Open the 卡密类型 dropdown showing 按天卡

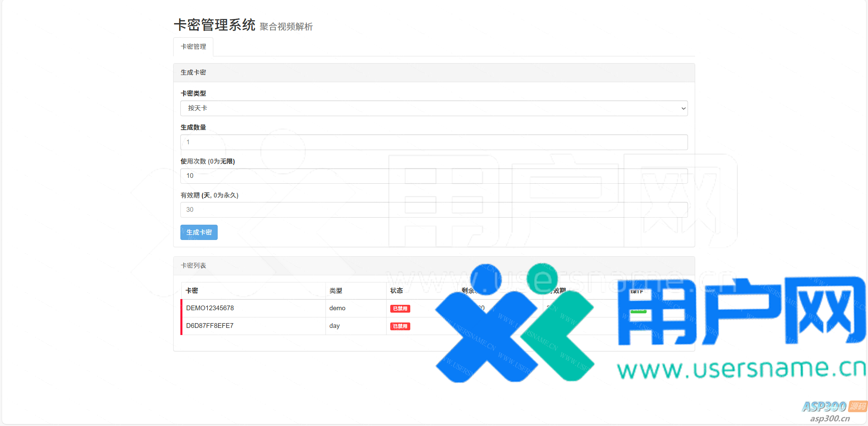[433, 108]
